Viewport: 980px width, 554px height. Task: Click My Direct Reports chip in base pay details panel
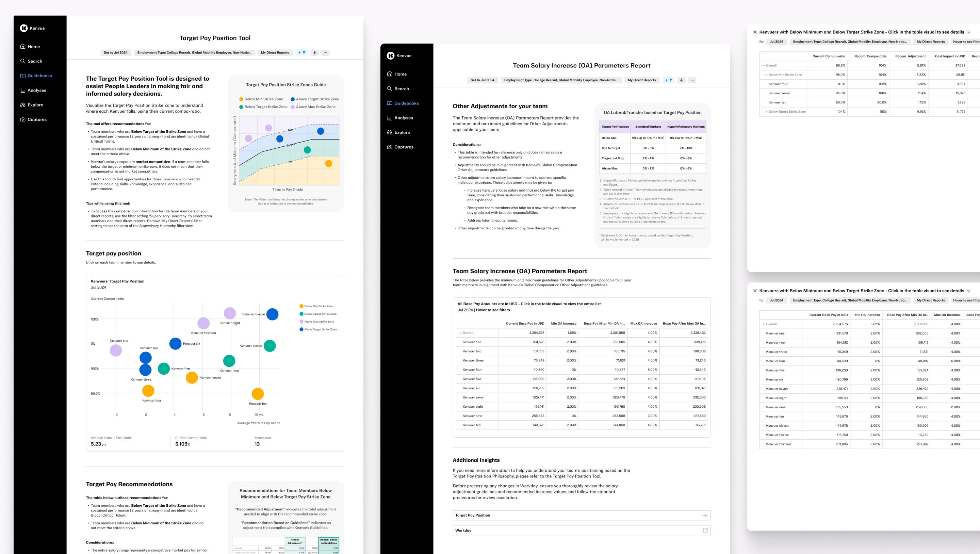pyautogui.click(x=931, y=300)
